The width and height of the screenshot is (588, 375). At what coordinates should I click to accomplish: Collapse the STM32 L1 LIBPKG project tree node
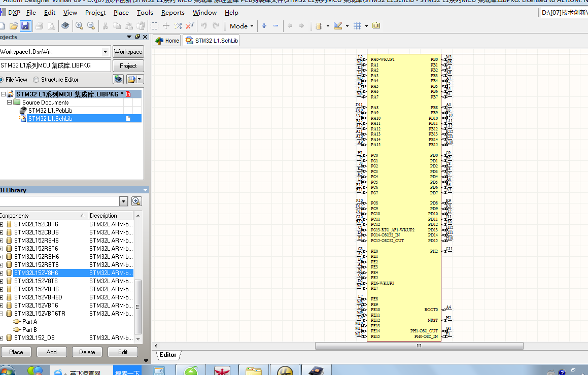click(3, 94)
